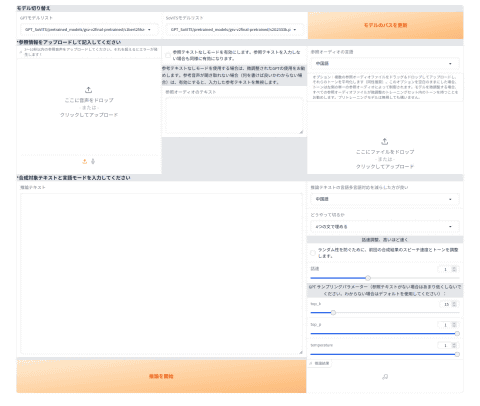Click the orange start inference button

161,376
